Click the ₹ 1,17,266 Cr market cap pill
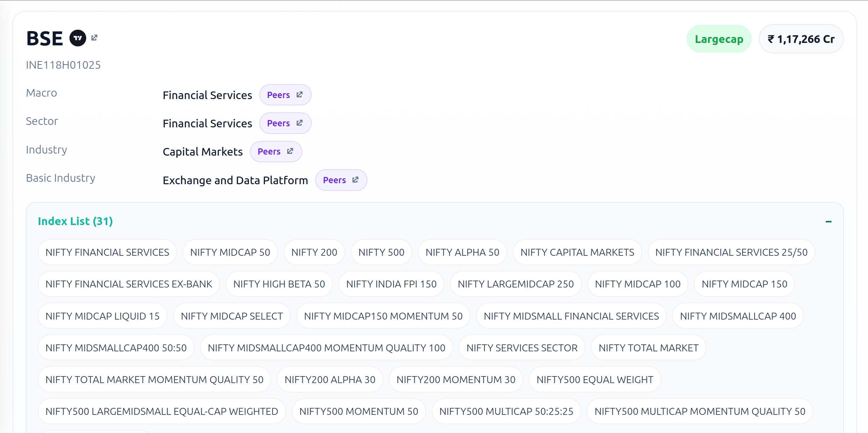The image size is (868, 433). tap(801, 39)
